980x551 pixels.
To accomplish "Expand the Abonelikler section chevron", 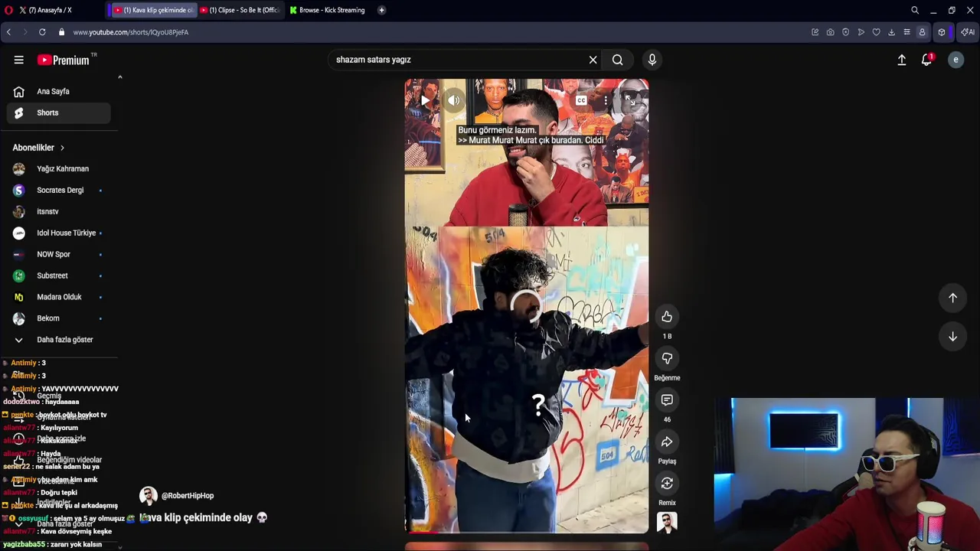I will 62,148.
